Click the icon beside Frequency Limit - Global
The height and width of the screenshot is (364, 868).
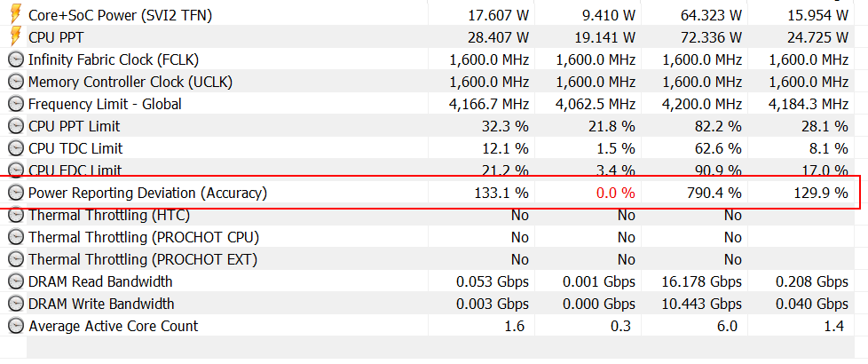coord(16,104)
